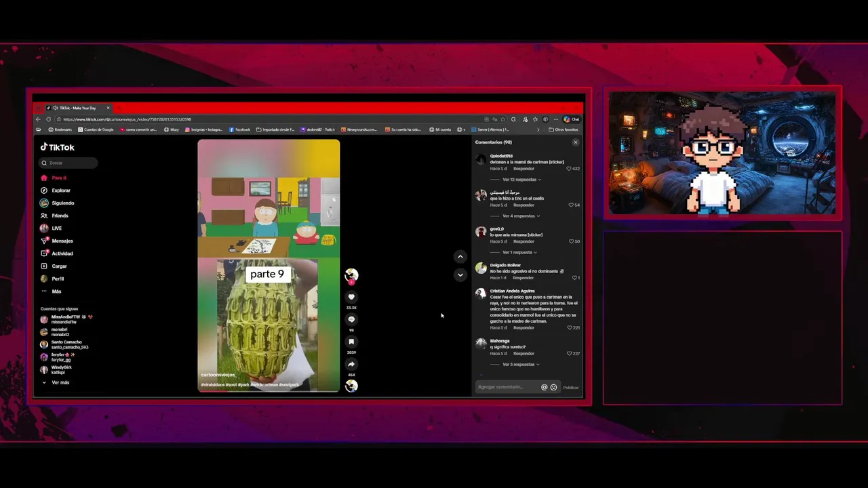Save video with bookmark icon
Viewport: 868px width, 488px height.
point(351,342)
